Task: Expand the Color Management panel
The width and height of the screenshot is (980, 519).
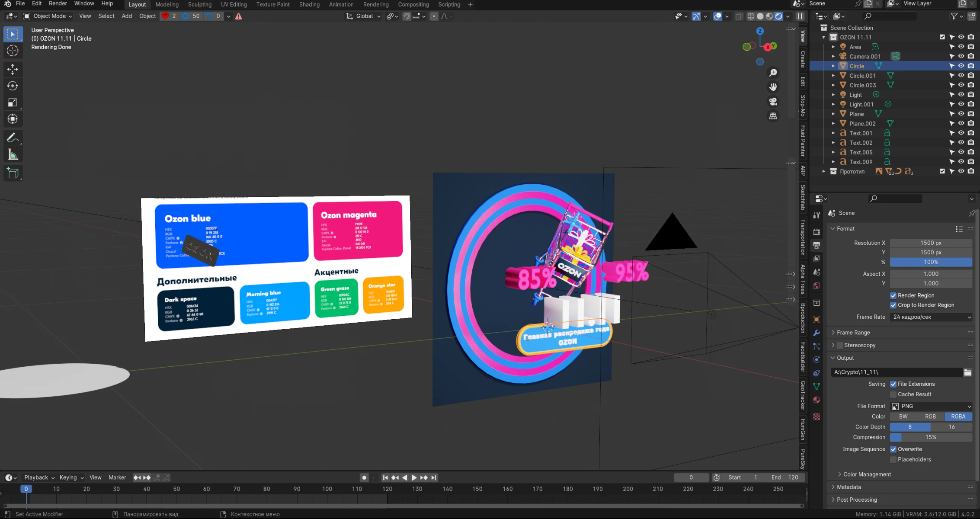Action: click(866, 474)
